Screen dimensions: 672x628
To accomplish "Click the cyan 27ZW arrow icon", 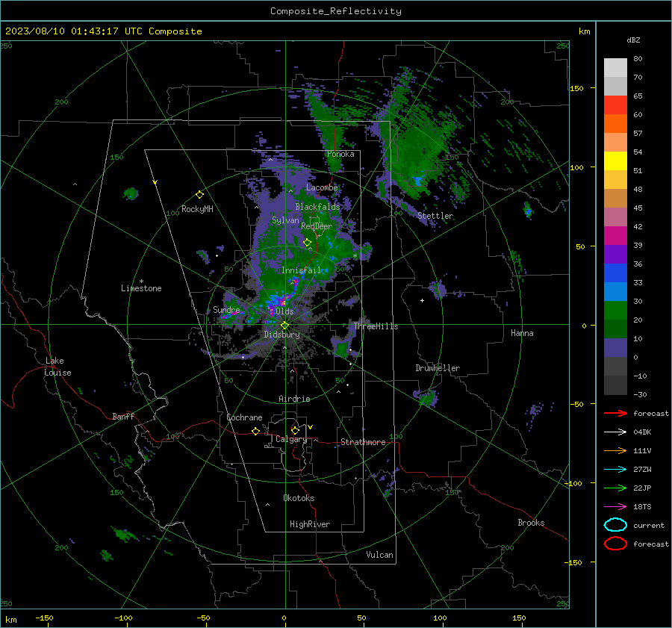I will pyautogui.click(x=615, y=470).
